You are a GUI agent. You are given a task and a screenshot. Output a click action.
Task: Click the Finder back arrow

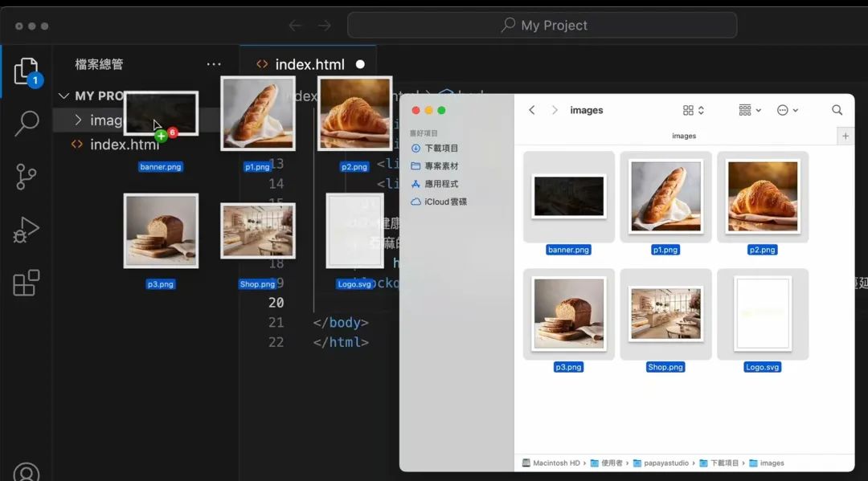532,110
